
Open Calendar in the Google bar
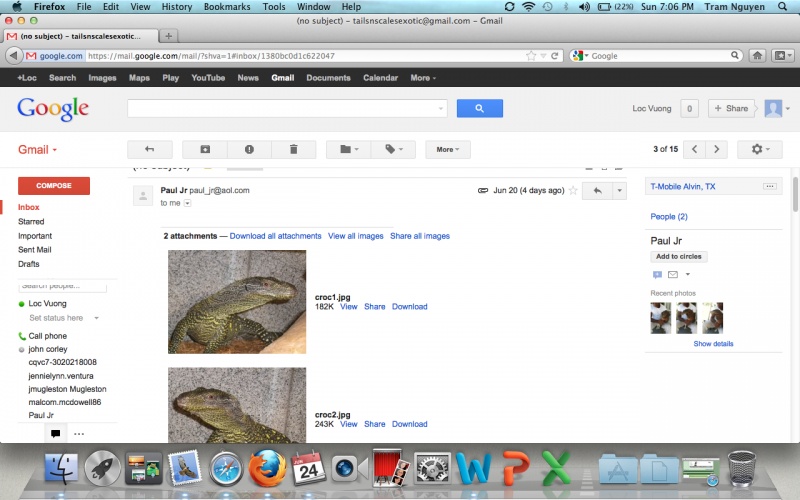point(380,78)
